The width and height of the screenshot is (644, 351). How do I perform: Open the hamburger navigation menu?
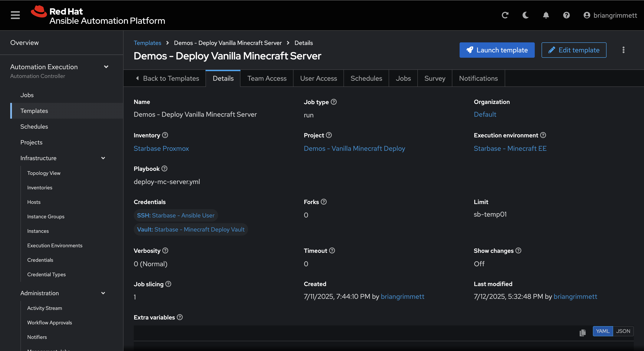coord(15,15)
